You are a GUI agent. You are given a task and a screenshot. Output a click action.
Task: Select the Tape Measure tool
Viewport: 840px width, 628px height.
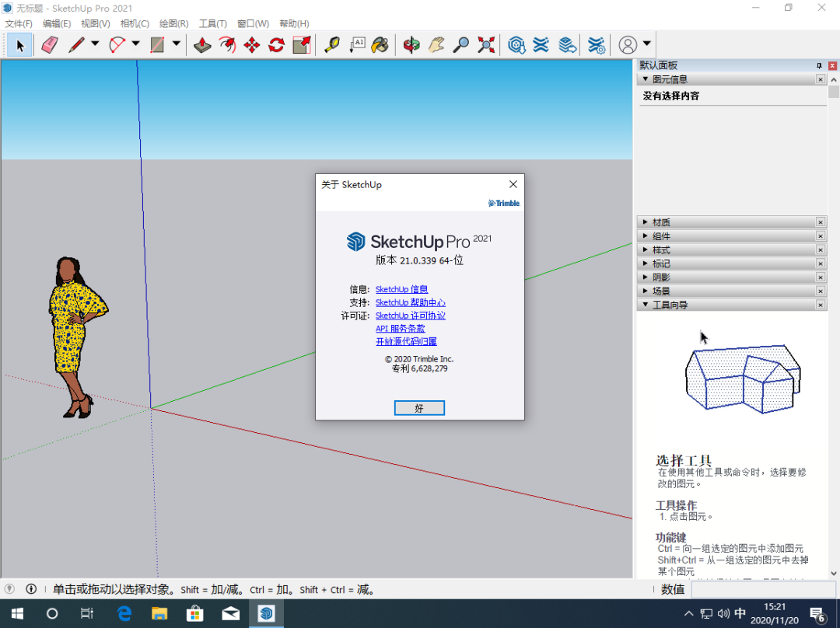(332, 44)
